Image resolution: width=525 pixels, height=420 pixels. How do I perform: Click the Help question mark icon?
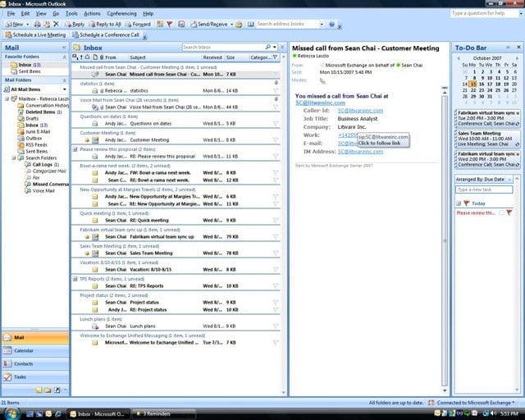click(331, 24)
